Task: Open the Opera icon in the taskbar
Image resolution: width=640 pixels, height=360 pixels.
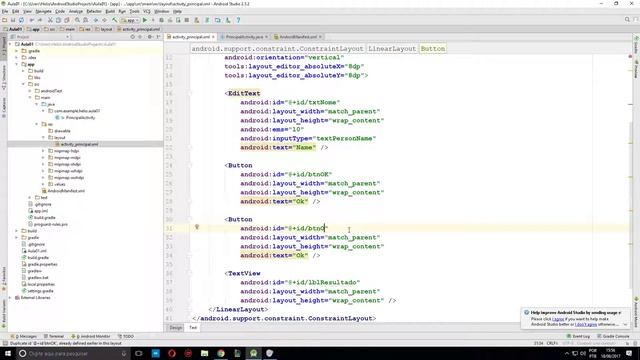Action: (172, 353)
